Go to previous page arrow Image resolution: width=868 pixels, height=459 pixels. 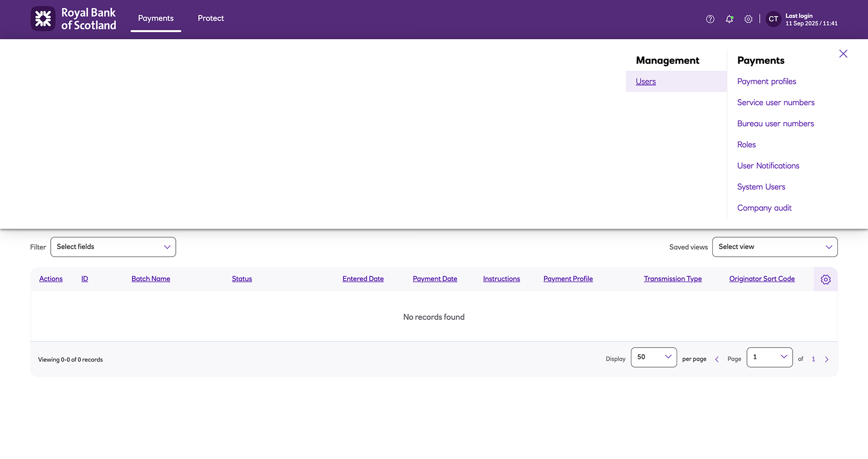[717, 359]
